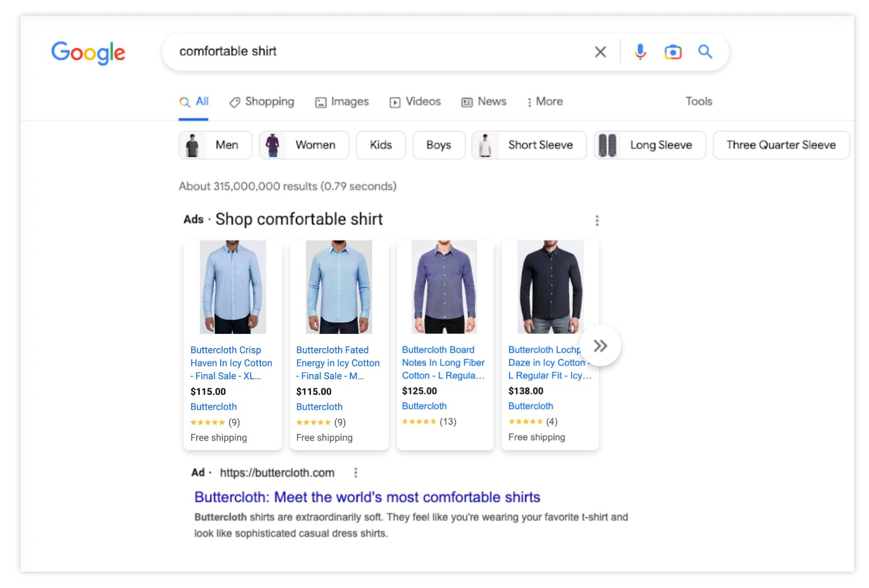Go to the Videos results tab
Viewport: 869px width, 588px height.
click(x=415, y=102)
